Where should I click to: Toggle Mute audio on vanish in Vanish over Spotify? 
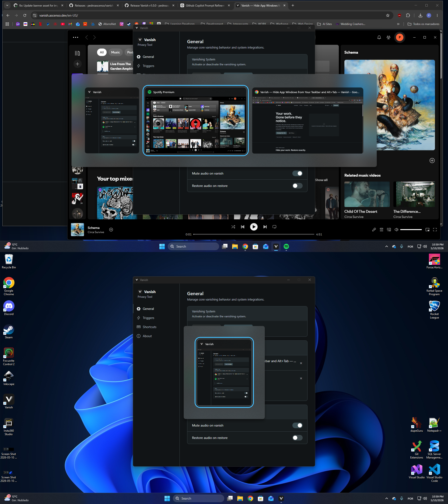point(297,173)
